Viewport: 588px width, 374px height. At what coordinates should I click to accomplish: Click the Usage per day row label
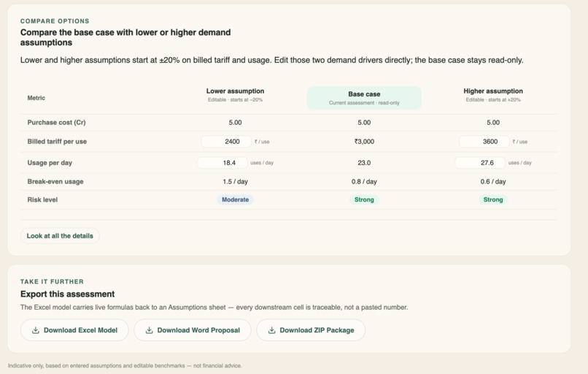50,163
